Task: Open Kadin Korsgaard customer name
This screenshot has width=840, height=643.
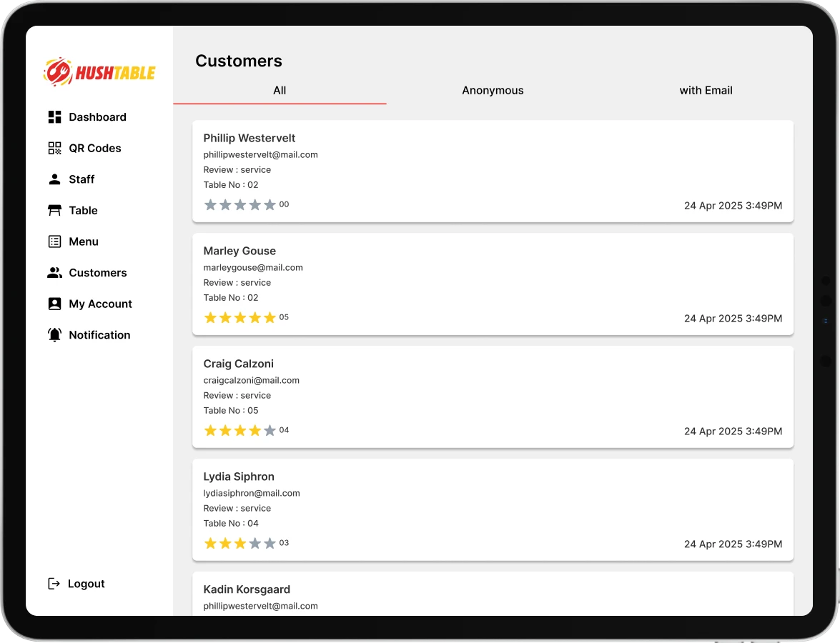Action: pos(247,589)
